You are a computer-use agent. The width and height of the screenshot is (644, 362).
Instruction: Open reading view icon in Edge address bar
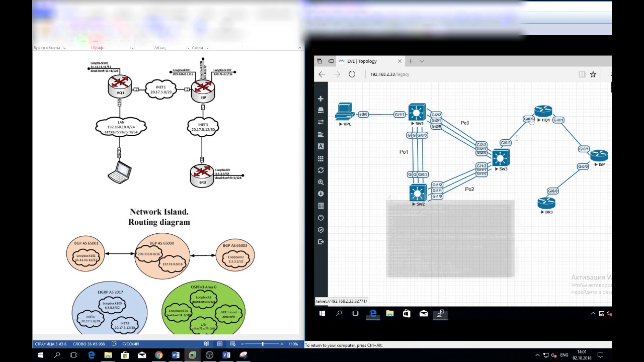tap(582, 74)
